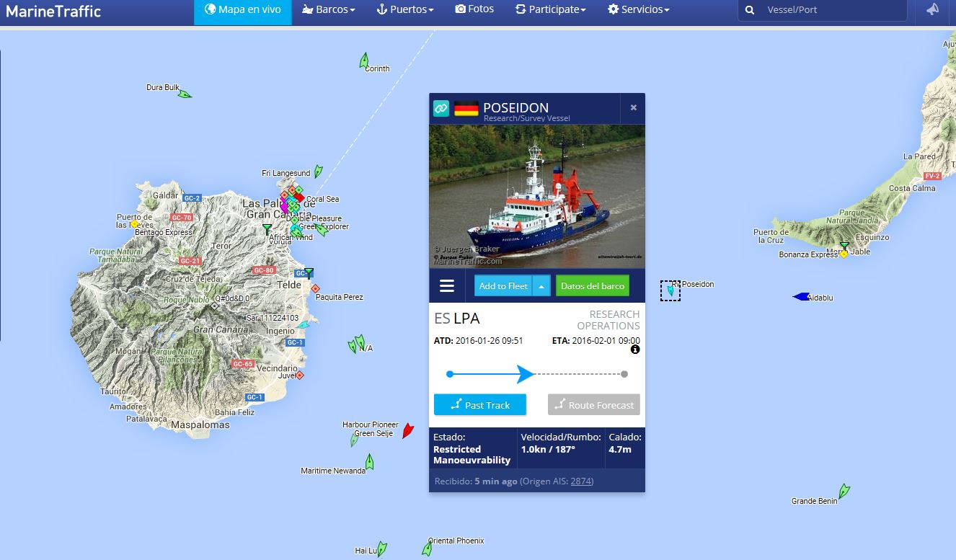Select the Poseidon vessel marker on map

pos(670,290)
